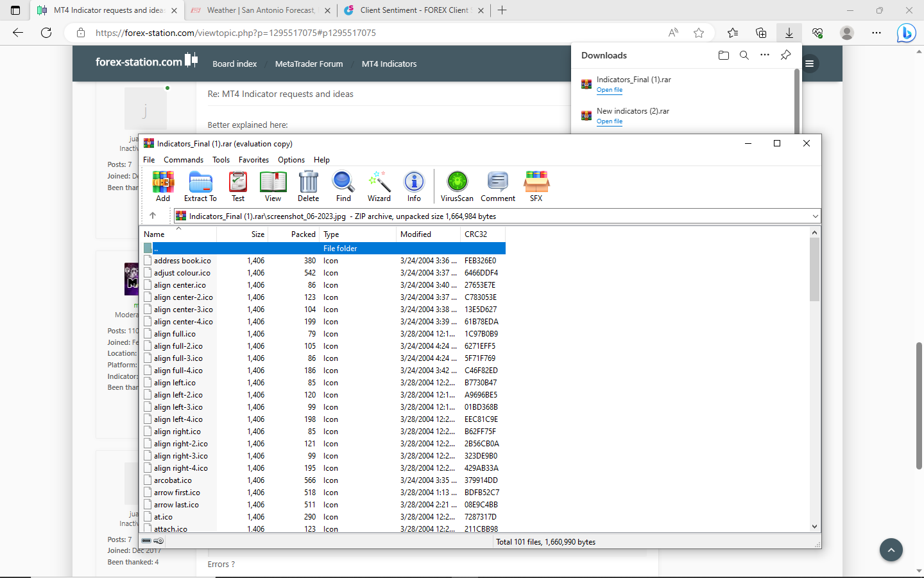Click the VirusScan toolbar icon
Screen dimensions: 924x578
(457, 186)
